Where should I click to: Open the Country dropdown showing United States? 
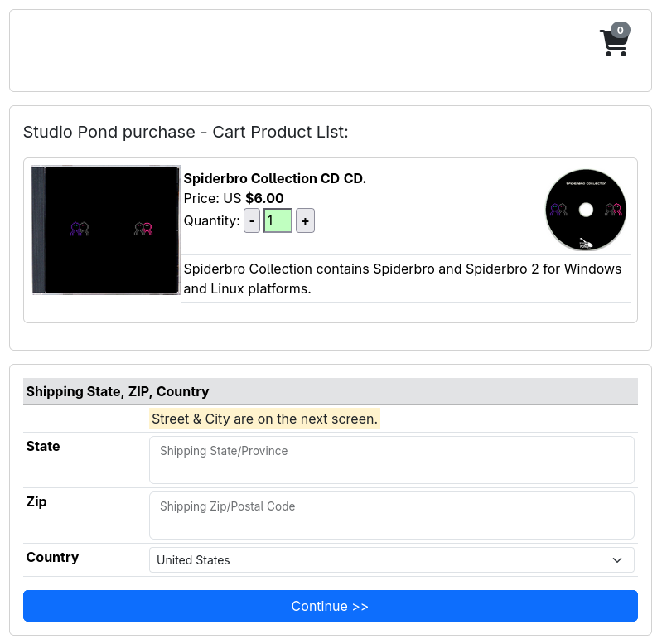(381, 560)
